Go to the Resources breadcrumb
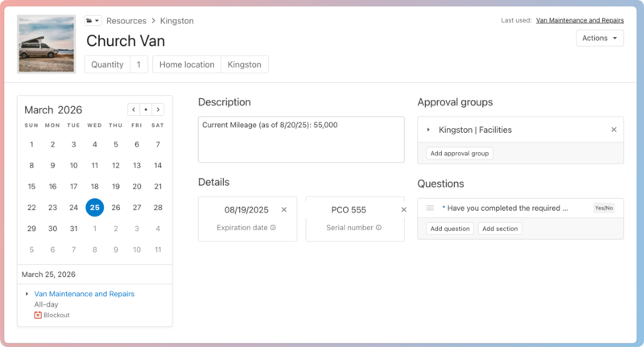 tap(126, 21)
